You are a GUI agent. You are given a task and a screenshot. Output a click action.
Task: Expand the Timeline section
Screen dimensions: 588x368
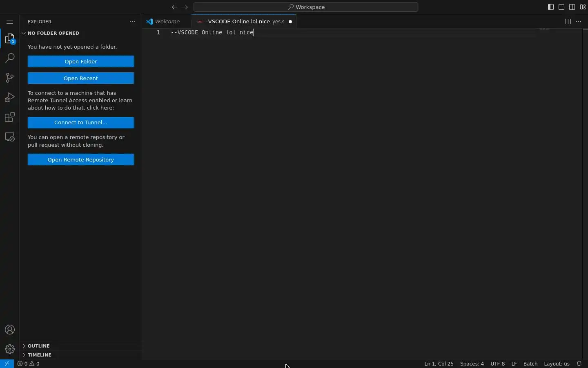tap(80, 355)
